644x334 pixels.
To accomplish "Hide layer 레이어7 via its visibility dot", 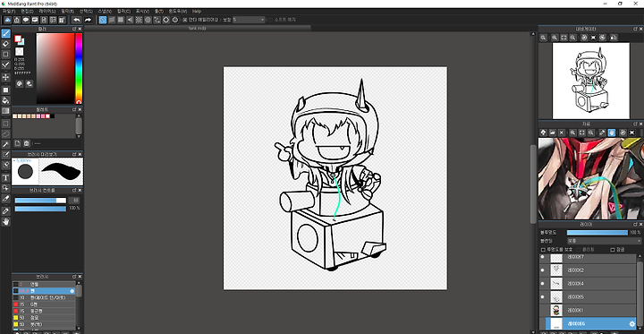I will [x=543, y=257].
